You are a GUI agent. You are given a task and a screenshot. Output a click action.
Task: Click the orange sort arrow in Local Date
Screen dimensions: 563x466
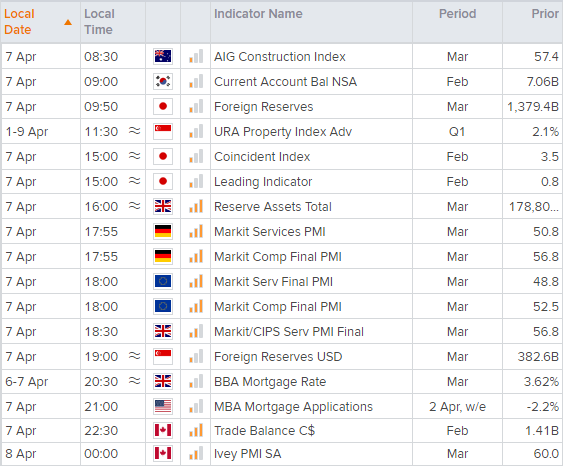tap(68, 23)
